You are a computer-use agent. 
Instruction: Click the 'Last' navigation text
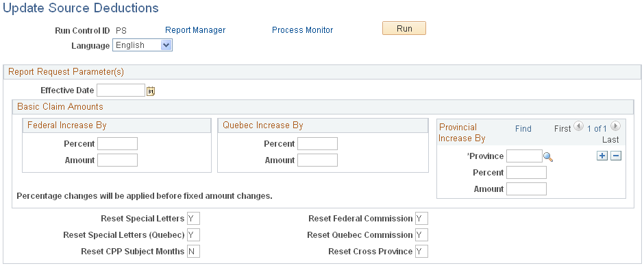tap(610, 140)
